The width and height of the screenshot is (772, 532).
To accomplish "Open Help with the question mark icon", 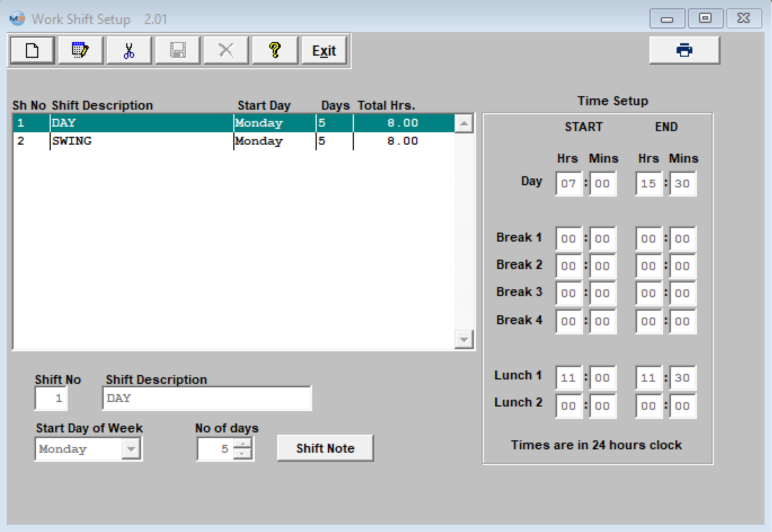I will click(275, 50).
